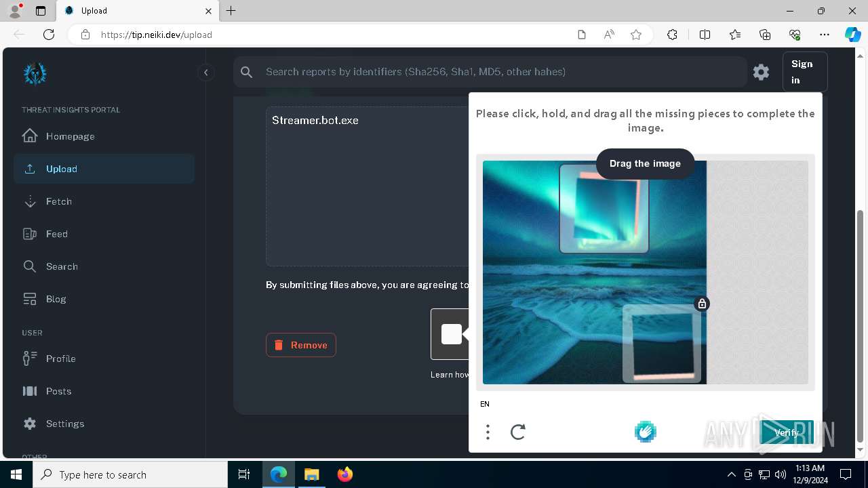Change captcha language EN
Viewport: 868px width, 488px height.
485,404
